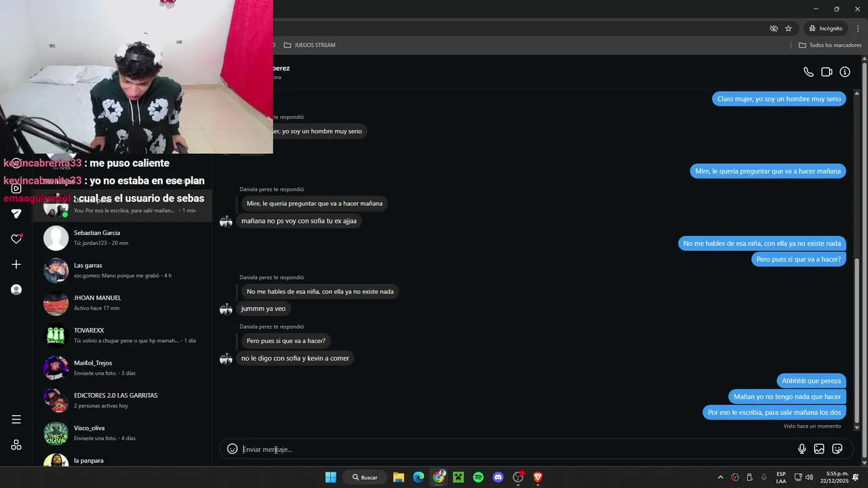
Task: Bookmark this page with the star icon
Action: (788, 28)
